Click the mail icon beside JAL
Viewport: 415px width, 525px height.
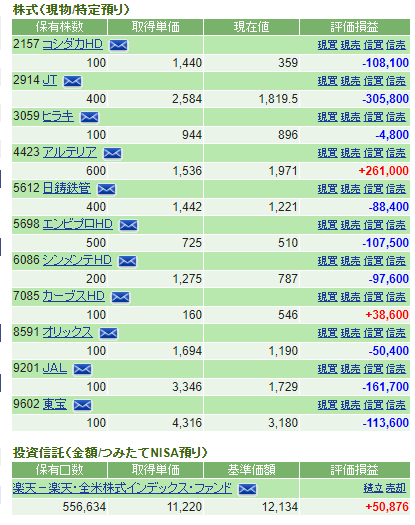(82, 369)
